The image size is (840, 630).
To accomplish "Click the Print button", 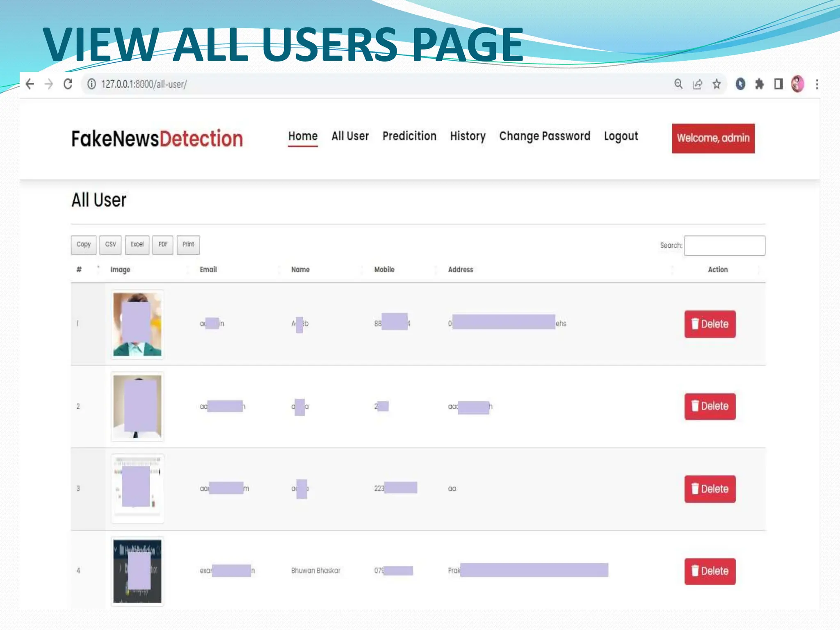I will (x=188, y=245).
